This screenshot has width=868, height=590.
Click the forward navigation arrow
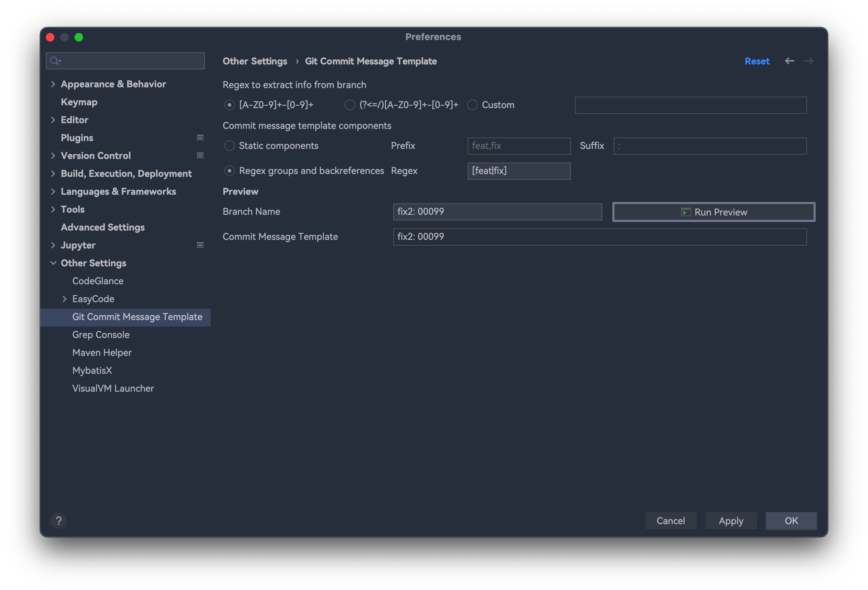click(x=809, y=61)
